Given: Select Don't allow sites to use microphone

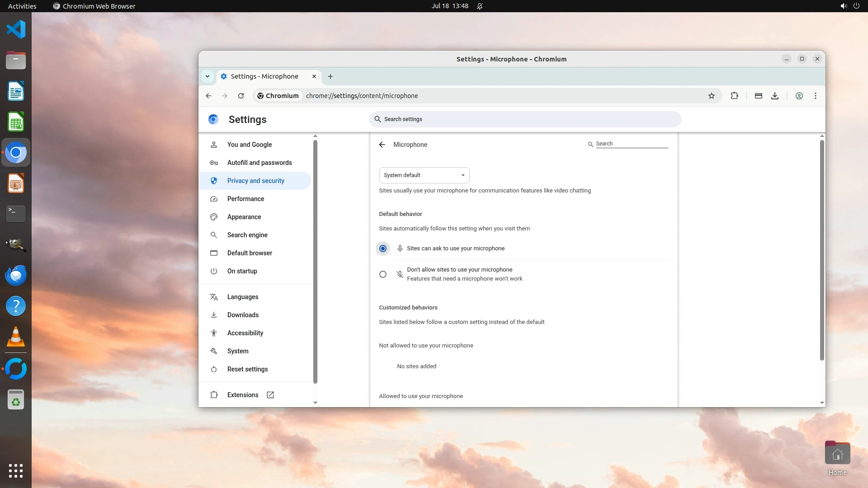Looking at the screenshot, I should coord(383,274).
